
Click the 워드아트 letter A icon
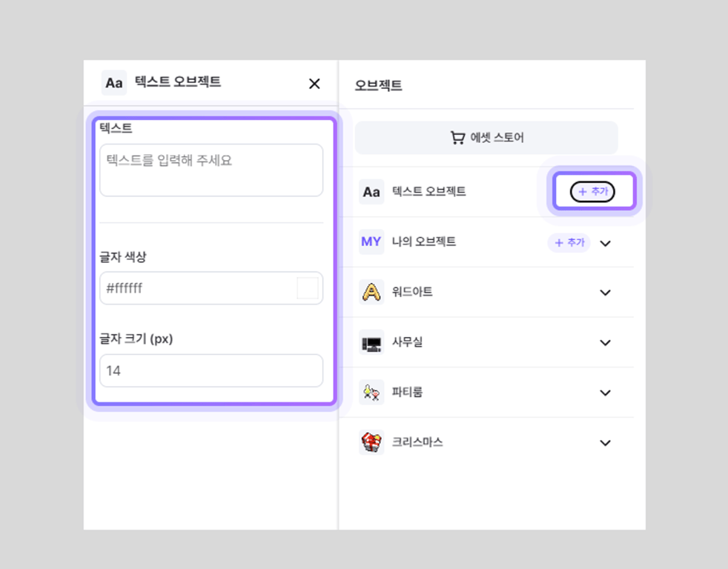pyautogui.click(x=371, y=292)
